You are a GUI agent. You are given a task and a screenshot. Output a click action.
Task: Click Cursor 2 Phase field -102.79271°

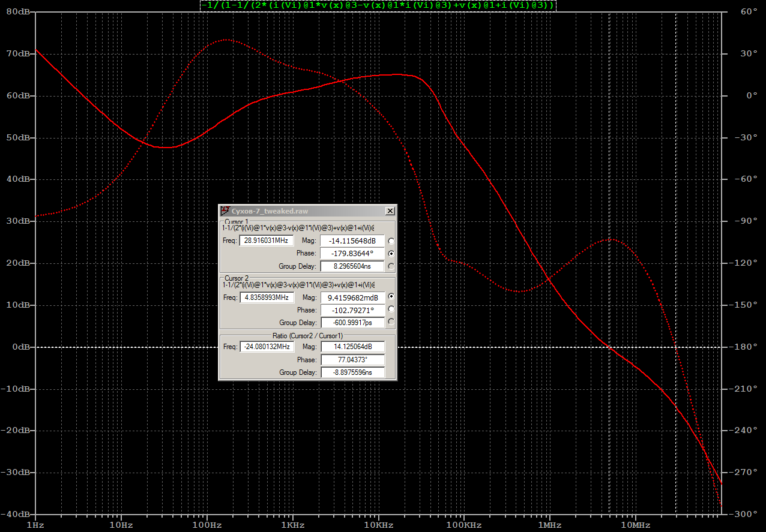352,310
